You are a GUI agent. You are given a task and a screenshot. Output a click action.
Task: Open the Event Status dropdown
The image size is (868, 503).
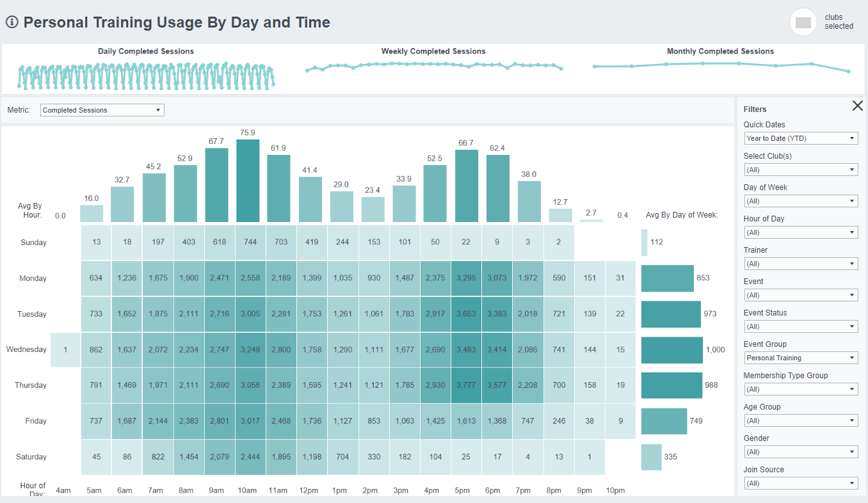801,326
